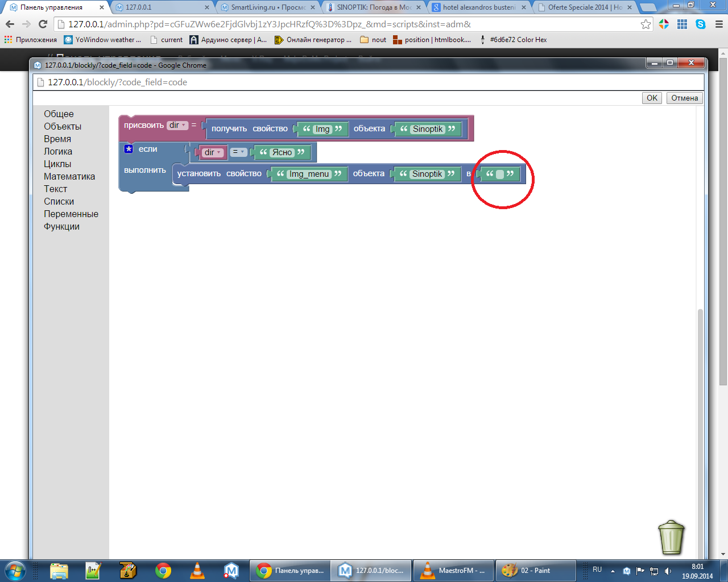Bookmark this page with the star icon
The height and width of the screenshot is (582, 728).
(646, 24)
